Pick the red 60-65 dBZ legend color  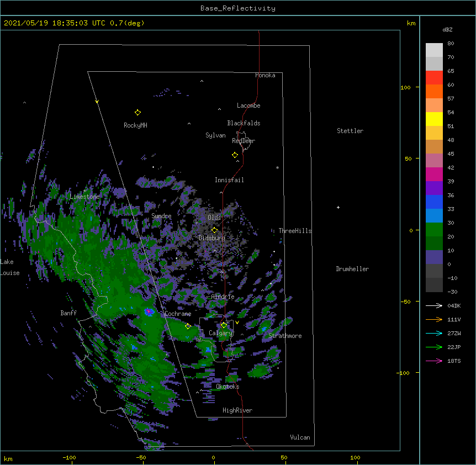434,78
